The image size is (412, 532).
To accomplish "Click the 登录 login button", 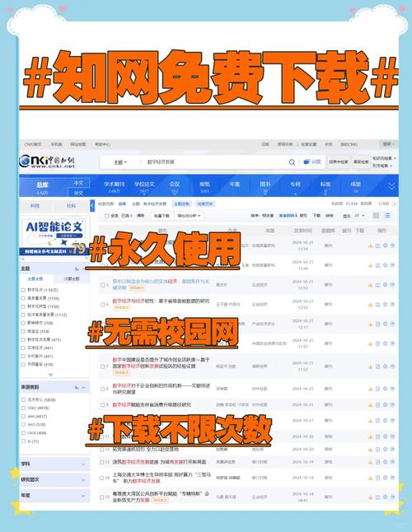I will click(389, 144).
